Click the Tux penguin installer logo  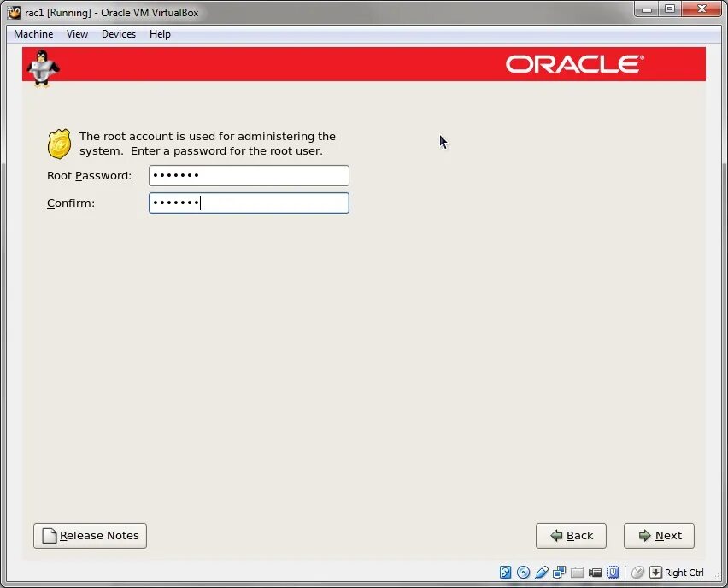point(43,68)
